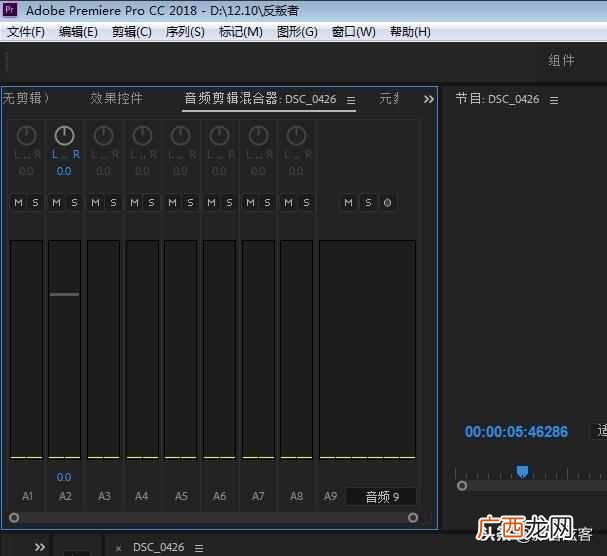Open the 帮助(H) menu

tap(410, 32)
